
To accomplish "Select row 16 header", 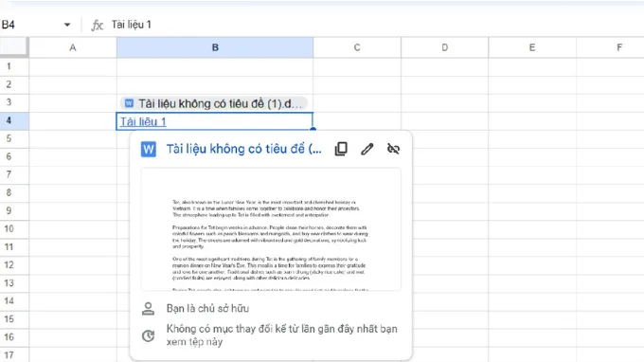I will coord(14,337).
